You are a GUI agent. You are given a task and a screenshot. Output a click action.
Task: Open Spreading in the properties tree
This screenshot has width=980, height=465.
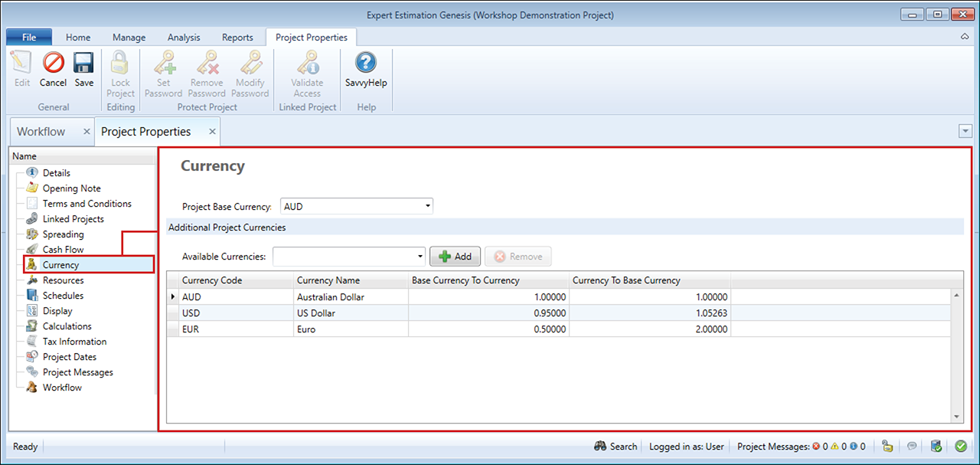[x=63, y=234]
